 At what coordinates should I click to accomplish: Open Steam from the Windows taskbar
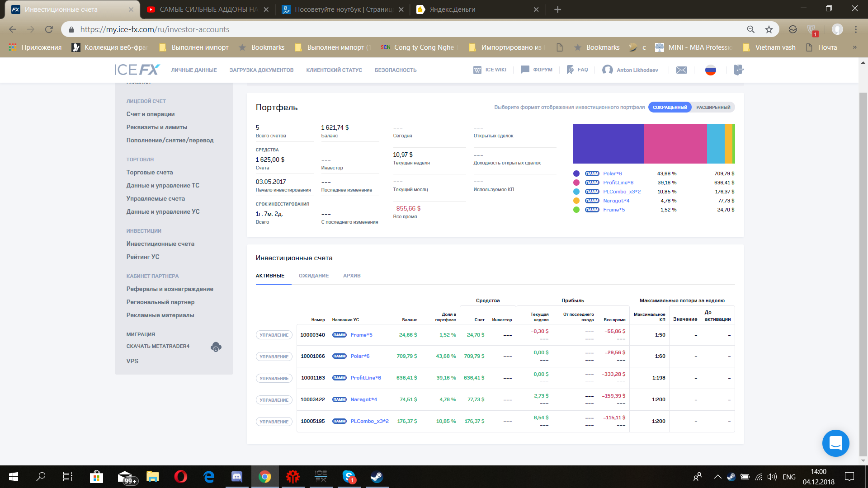click(x=376, y=477)
